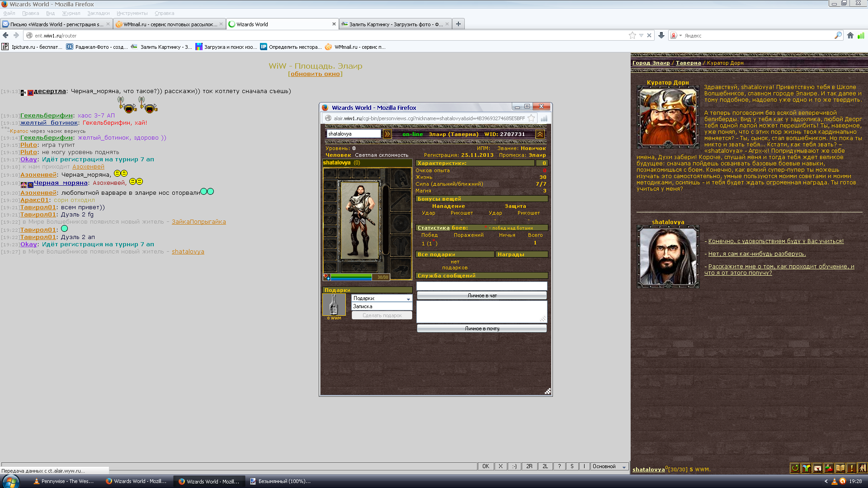The image size is (868, 488).
Task: Click the exclamation mark icon in game toolbar
Action: [x=851, y=468]
